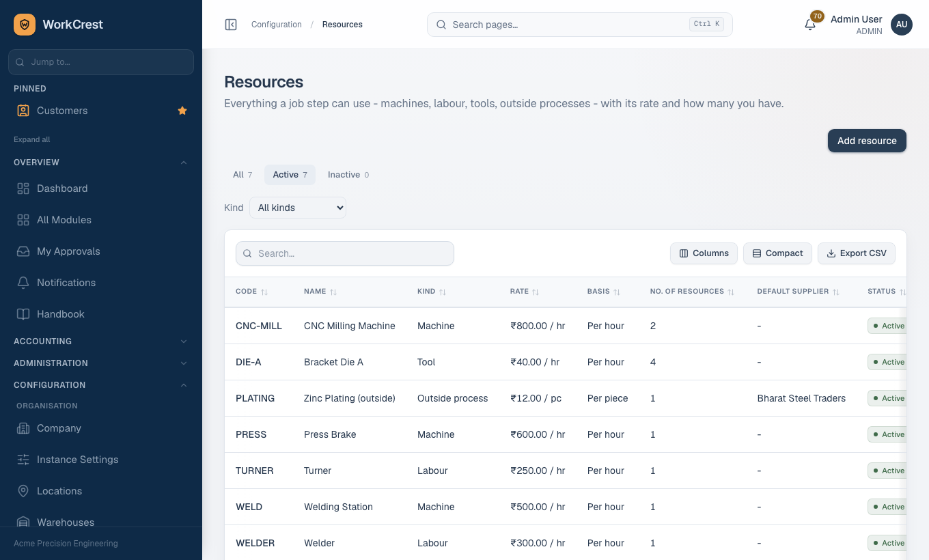This screenshot has width=929, height=560.
Task: Sort by Code column arrows icon
Action: pos(264,292)
